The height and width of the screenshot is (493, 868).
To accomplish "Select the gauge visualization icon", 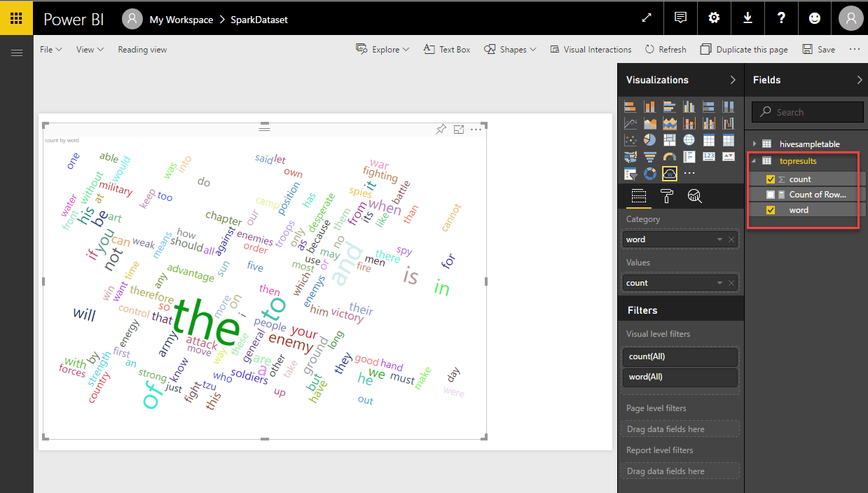I will pyautogui.click(x=670, y=156).
